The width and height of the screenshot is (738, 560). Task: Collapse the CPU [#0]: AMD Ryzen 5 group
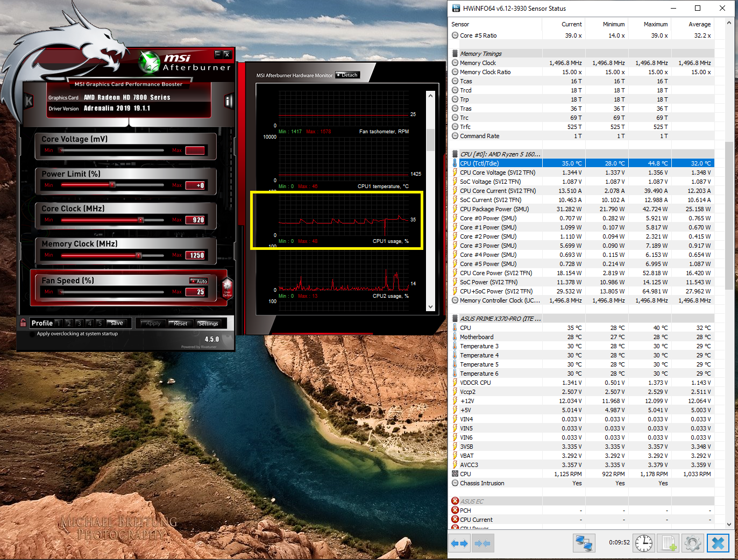[455, 154]
